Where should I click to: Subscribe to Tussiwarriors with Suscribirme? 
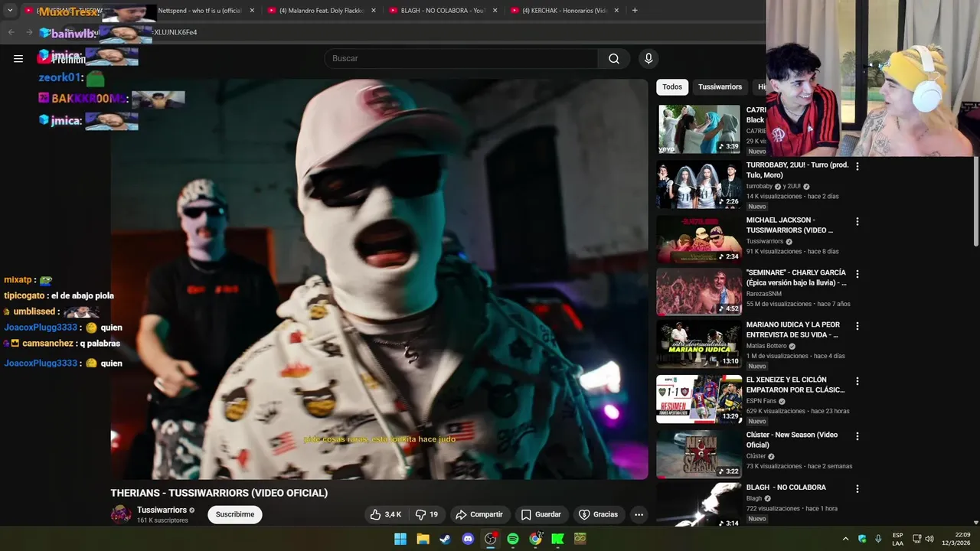click(235, 514)
